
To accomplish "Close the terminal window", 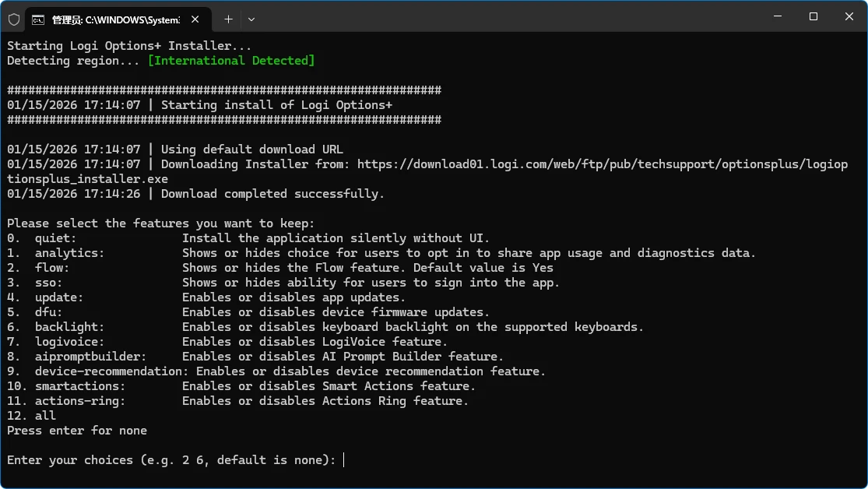I will (x=849, y=16).
